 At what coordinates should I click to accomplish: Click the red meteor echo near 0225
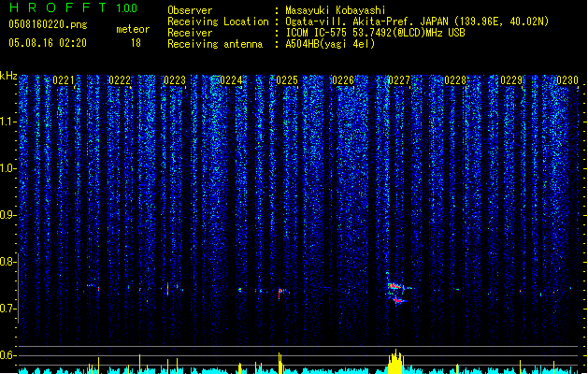pyautogui.click(x=280, y=293)
